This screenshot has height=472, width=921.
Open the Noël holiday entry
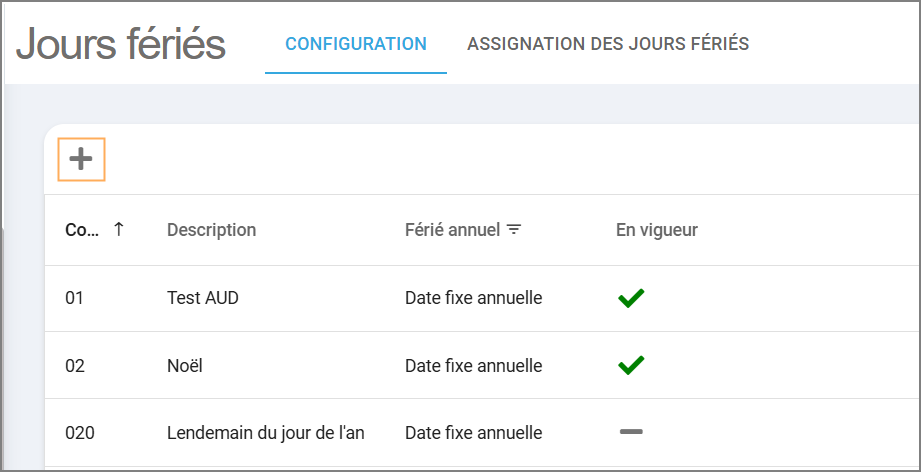pos(185,365)
